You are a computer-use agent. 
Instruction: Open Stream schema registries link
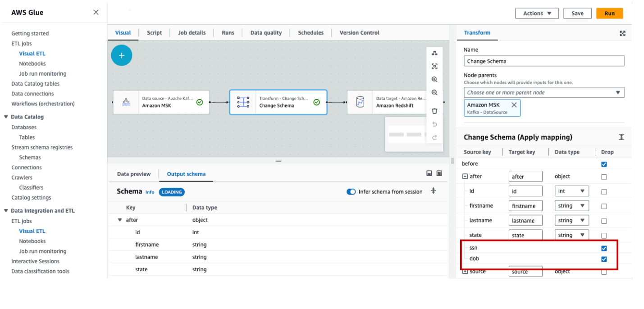[42, 147]
